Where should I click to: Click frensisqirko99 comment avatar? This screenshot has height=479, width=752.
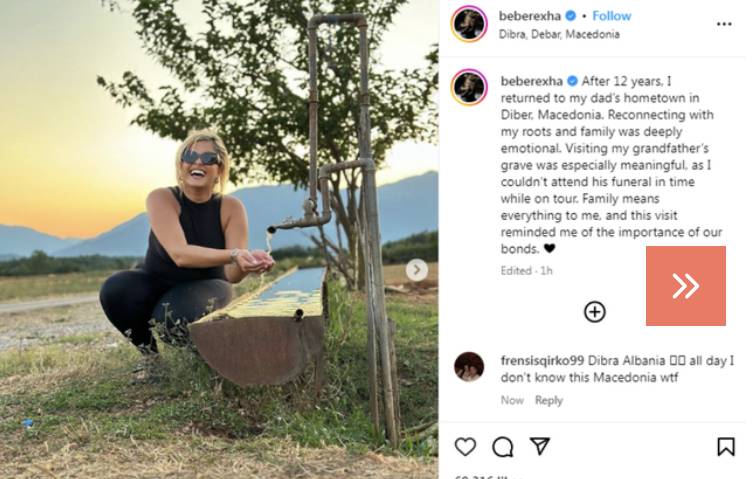point(469,367)
